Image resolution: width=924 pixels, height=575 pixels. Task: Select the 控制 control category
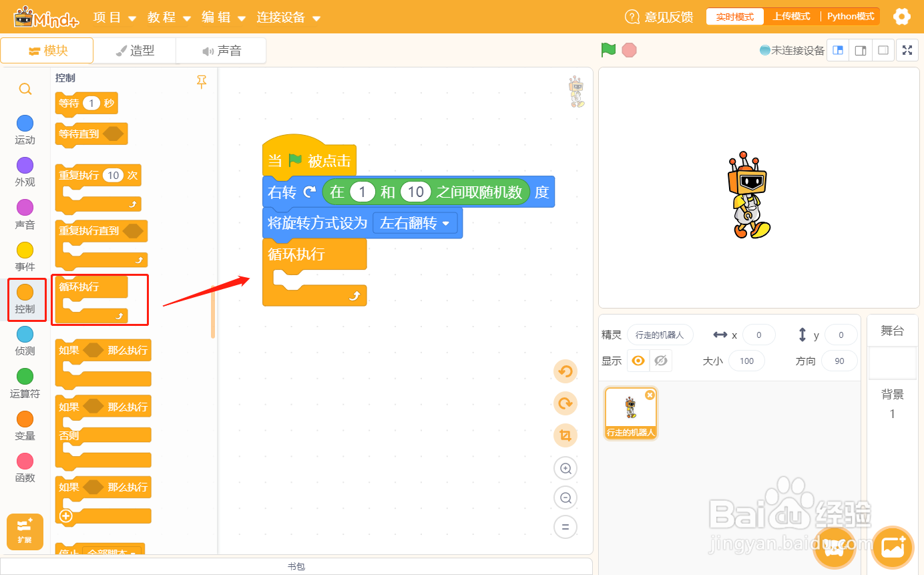click(x=27, y=299)
